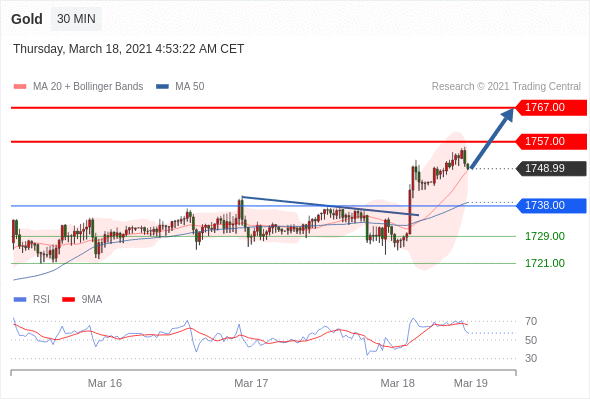
Task: Click the RSI 30 level label
Action: tap(531, 358)
